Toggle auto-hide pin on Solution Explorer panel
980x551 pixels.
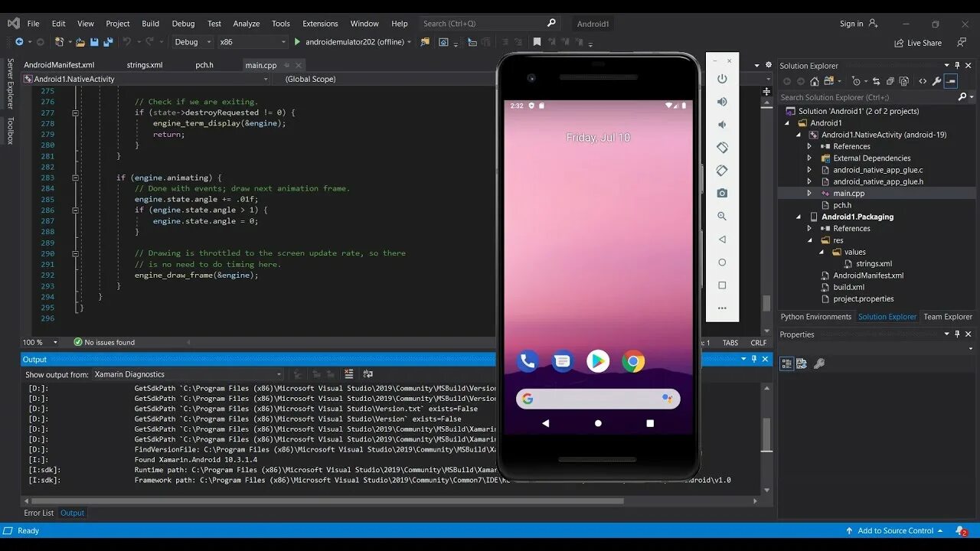pos(958,66)
